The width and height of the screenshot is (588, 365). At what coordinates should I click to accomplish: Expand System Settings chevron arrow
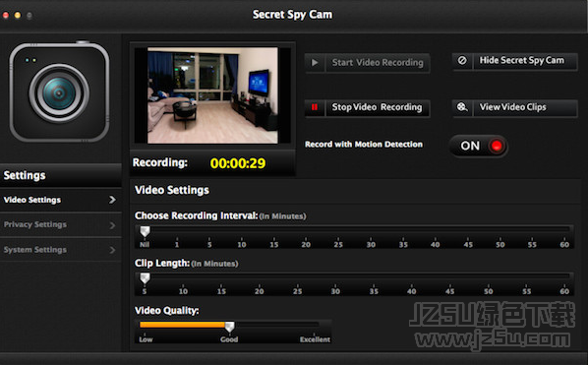point(112,250)
